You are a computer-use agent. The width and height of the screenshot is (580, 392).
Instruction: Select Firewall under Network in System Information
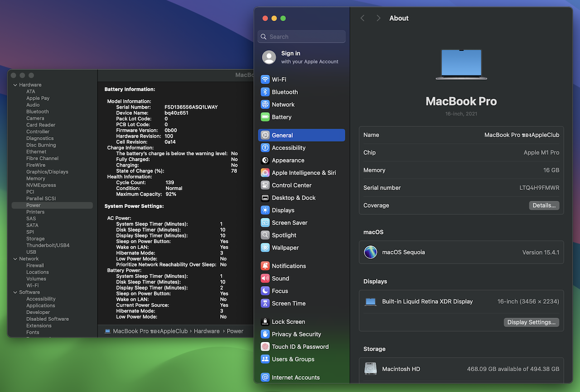[35, 266]
